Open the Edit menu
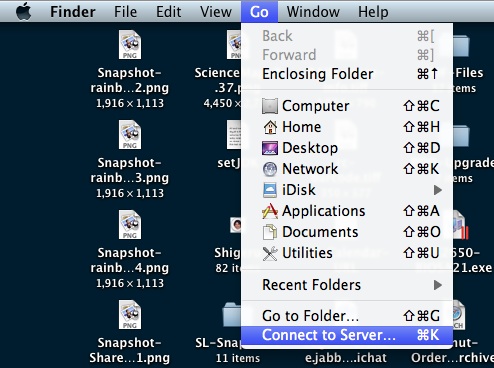Image resolution: width=494 pixels, height=368 pixels. (169, 12)
